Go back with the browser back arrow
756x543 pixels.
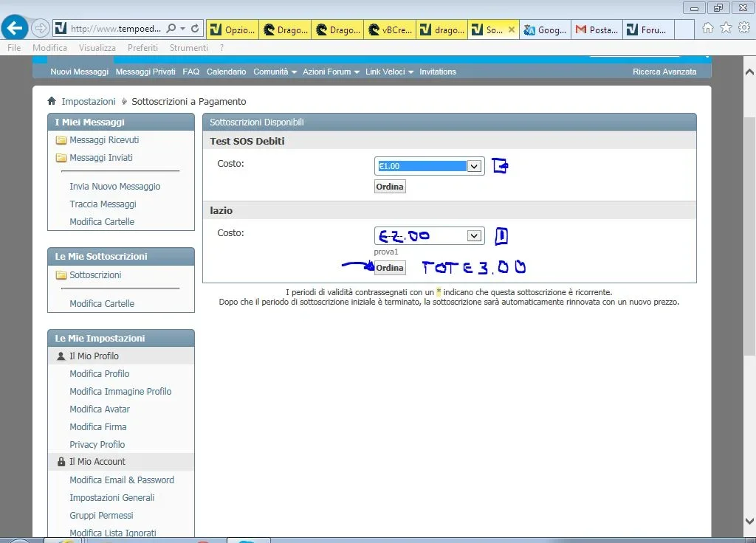15,28
